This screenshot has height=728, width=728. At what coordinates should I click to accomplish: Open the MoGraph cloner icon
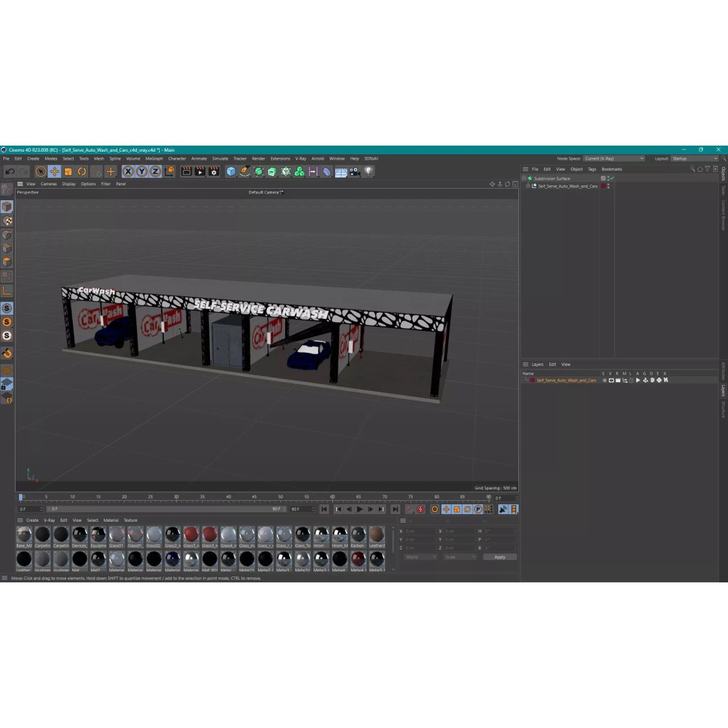(299, 172)
